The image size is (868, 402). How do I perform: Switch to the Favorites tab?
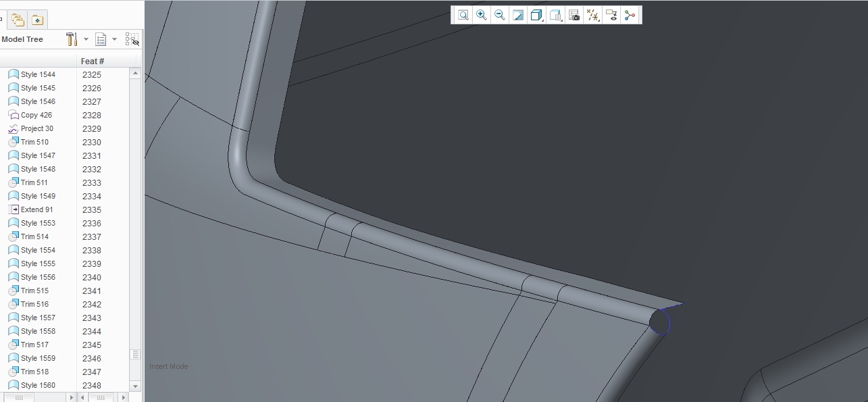pyautogui.click(x=37, y=20)
